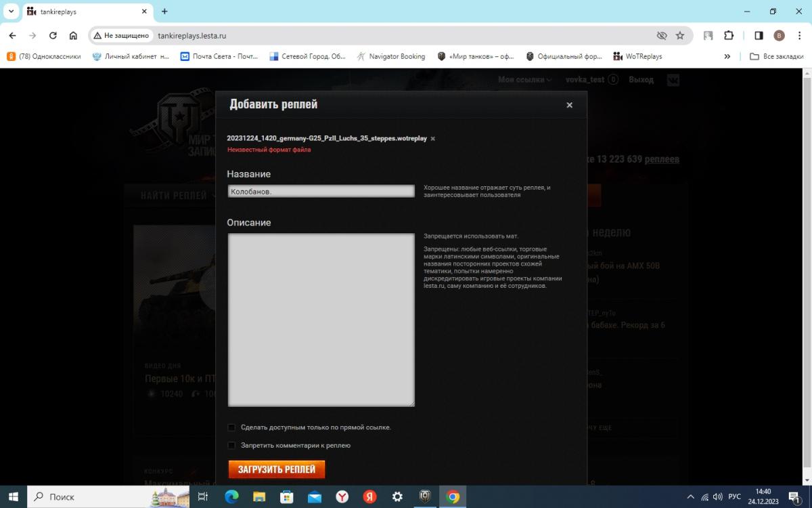Viewport: 812px width, 508px height.
Task: Open the Мир танков taskbar icon
Action: click(x=425, y=496)
